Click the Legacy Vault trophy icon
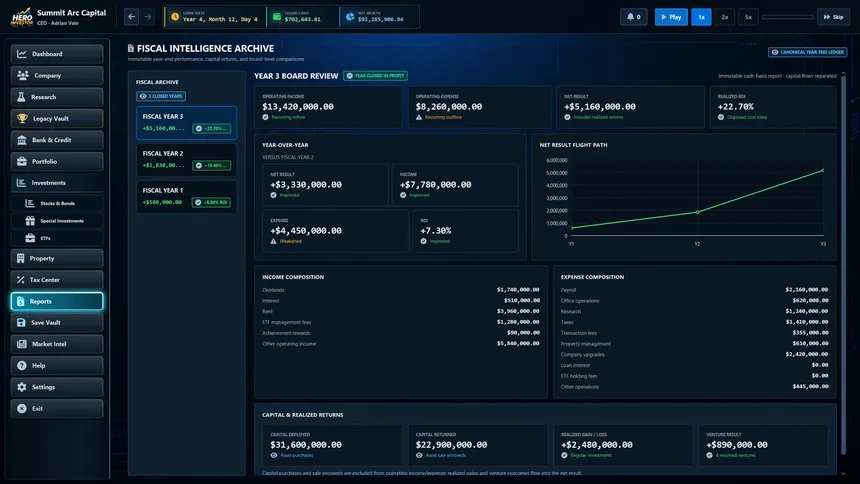Screen dimensions: 860x484 pyautogui.click(x=22, y=118)
